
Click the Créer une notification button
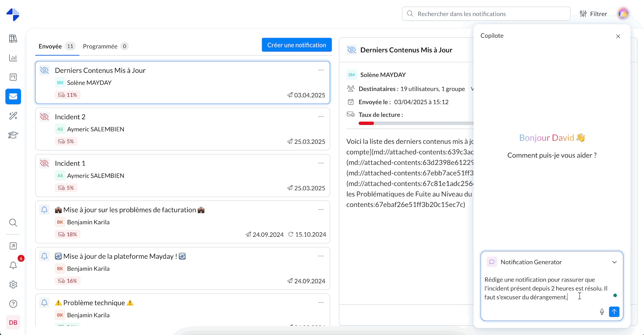click(297, 45)
